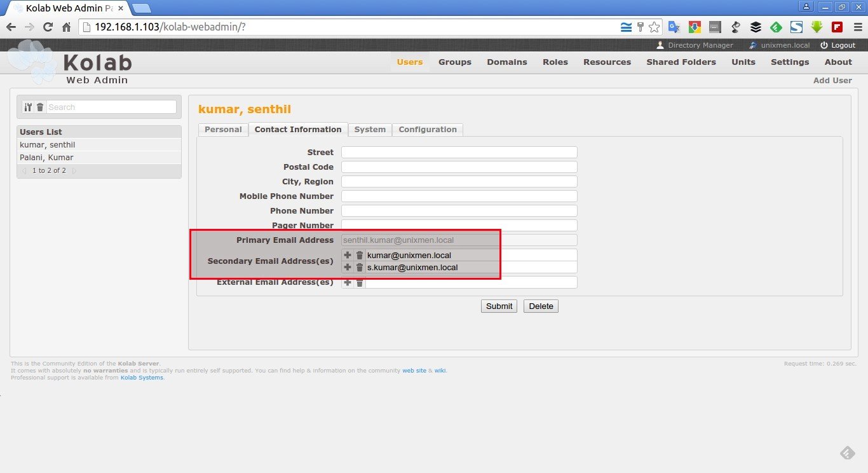Click the browser Back arrow
This screenshot has height=473, width=868.
(11, 27)
